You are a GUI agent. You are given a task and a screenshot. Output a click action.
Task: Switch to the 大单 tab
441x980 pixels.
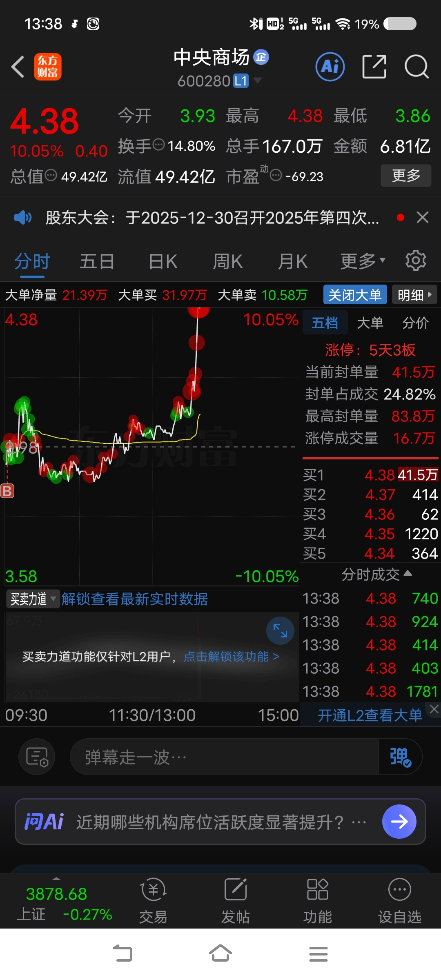[370, 323]
